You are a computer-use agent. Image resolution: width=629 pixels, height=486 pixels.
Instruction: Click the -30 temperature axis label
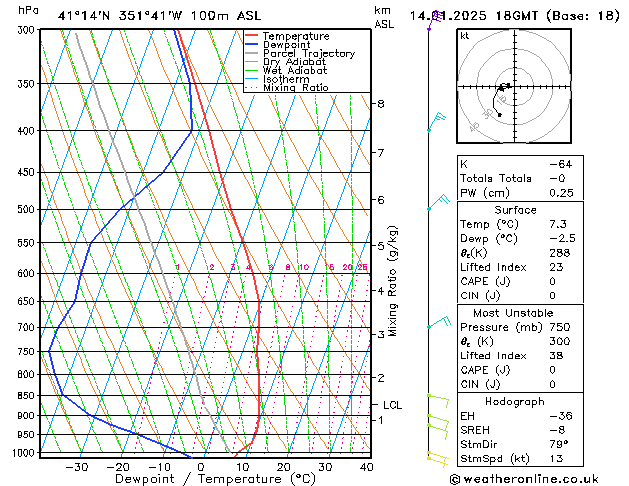tap(77, 467)
